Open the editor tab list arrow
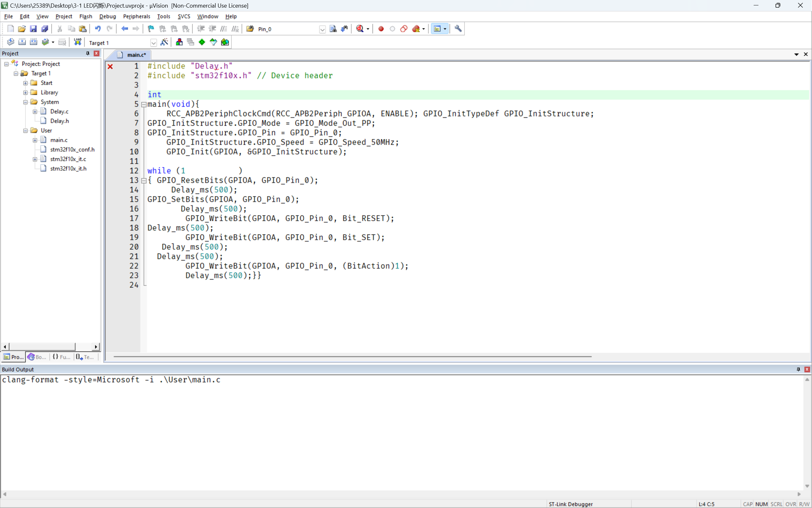 796,55
